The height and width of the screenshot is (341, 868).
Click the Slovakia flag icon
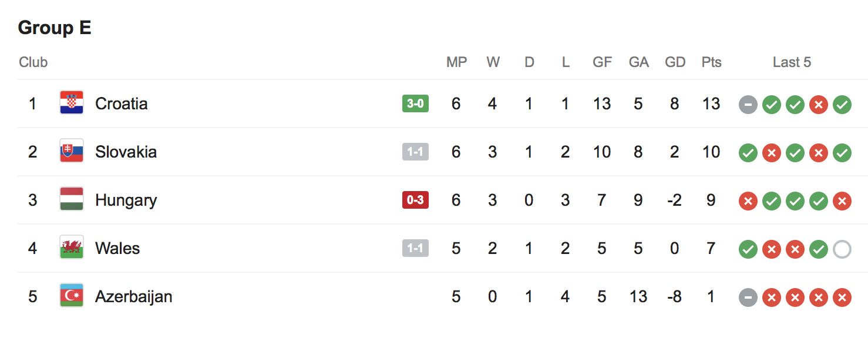(x=72, y=152)
